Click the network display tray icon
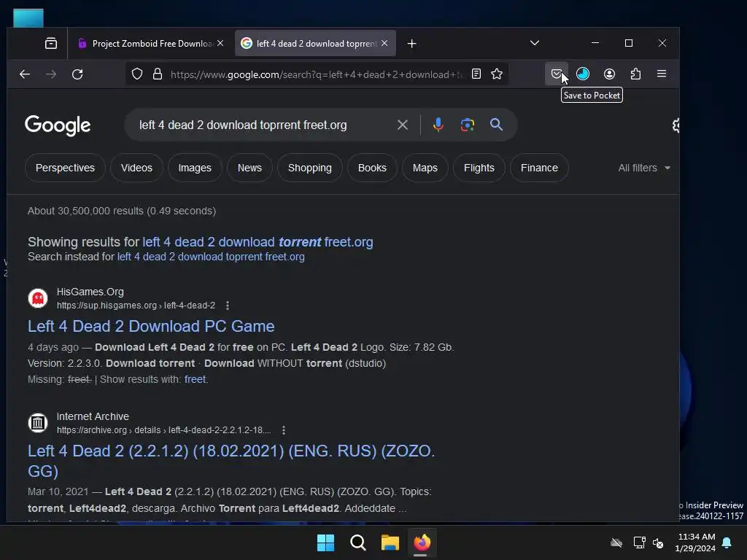 point(639,542)
